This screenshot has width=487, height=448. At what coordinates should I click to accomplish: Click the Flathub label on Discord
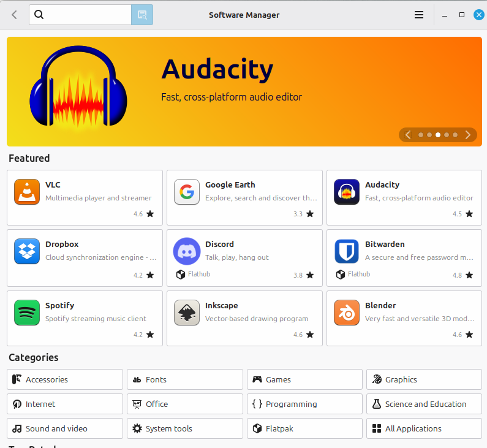tap(199, 274)
